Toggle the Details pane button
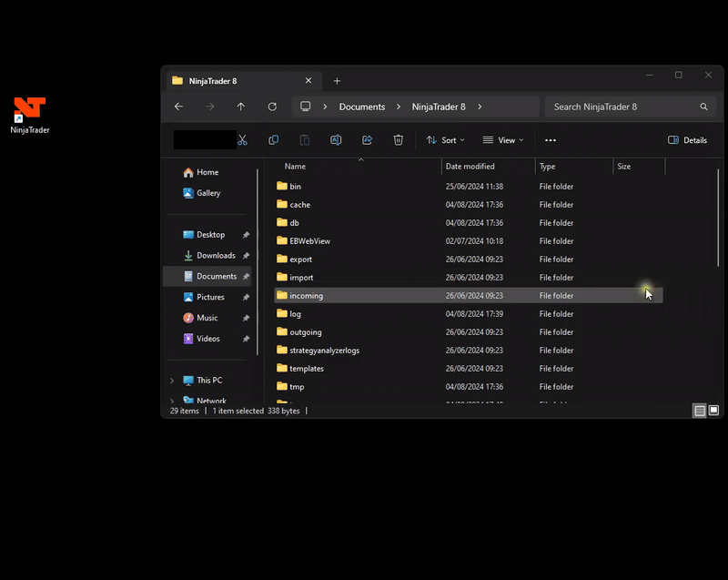This screenshot has width=728, height=580. point(687,140)
